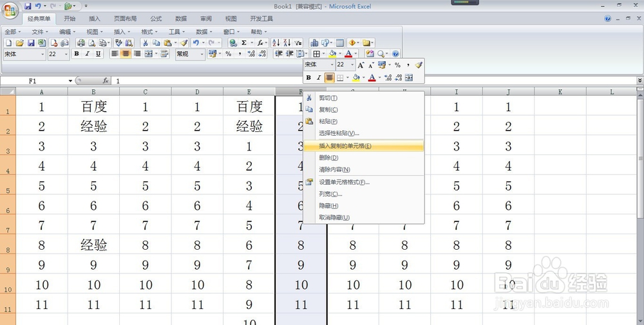Click Increase Decimal in the classic toolbar

(x=251, y=54)
